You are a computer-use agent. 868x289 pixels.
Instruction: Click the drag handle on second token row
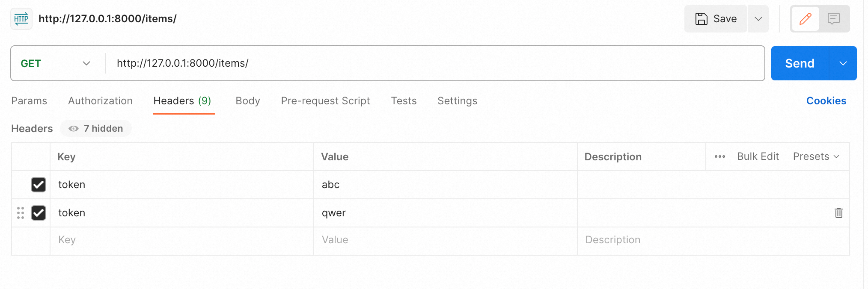pos(20,213)
